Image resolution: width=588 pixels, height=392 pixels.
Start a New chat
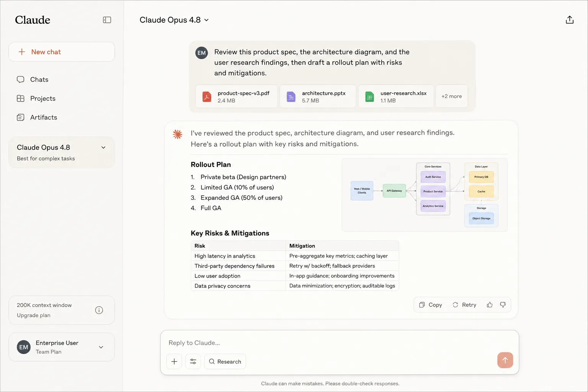coord(62,52)
